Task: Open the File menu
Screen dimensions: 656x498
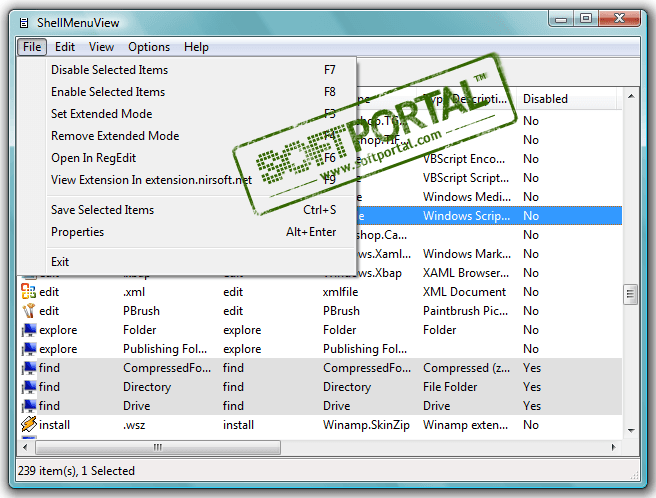Action: tap(32, 47)
